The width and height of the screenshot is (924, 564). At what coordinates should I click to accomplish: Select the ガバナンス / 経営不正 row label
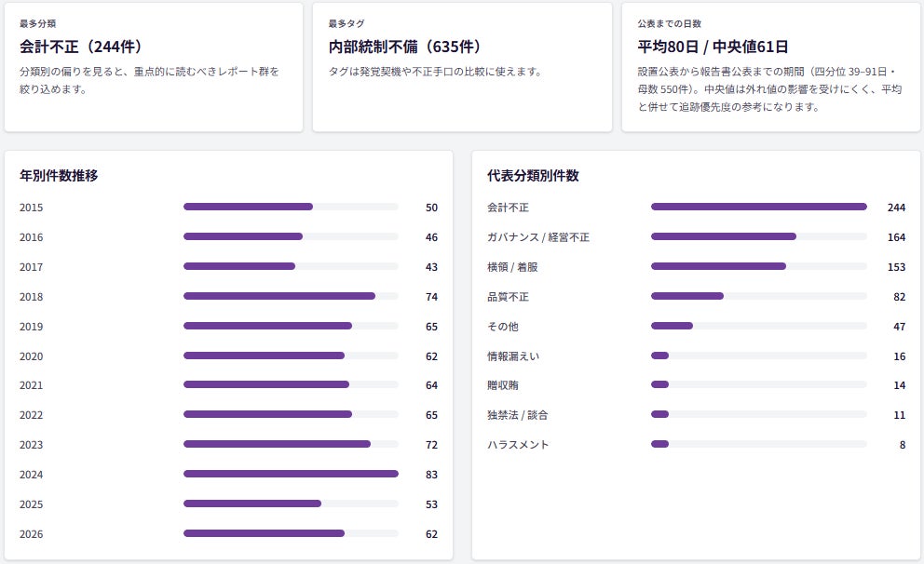pos(538,237)
